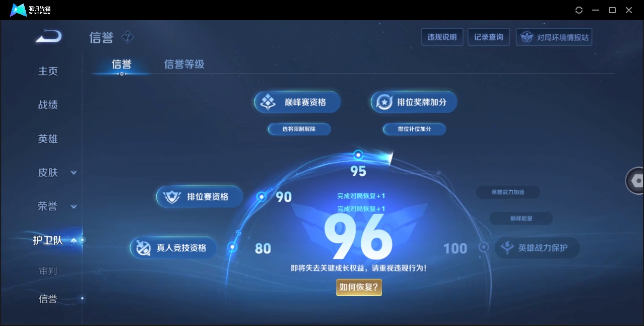
Task: Click the 真人竞技资格 crossed-out icon
Action: [x=144, y=248]
